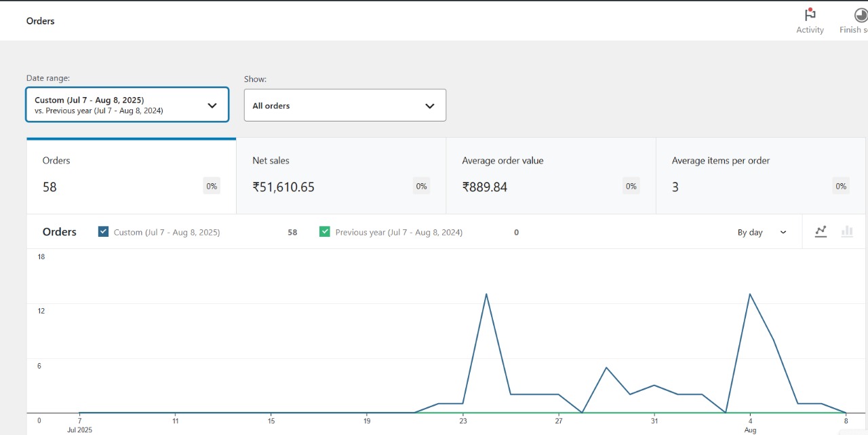Click the 23 date label on the x-axis
868x435 pixels.
pyautogui.click(x=463, y=421)
